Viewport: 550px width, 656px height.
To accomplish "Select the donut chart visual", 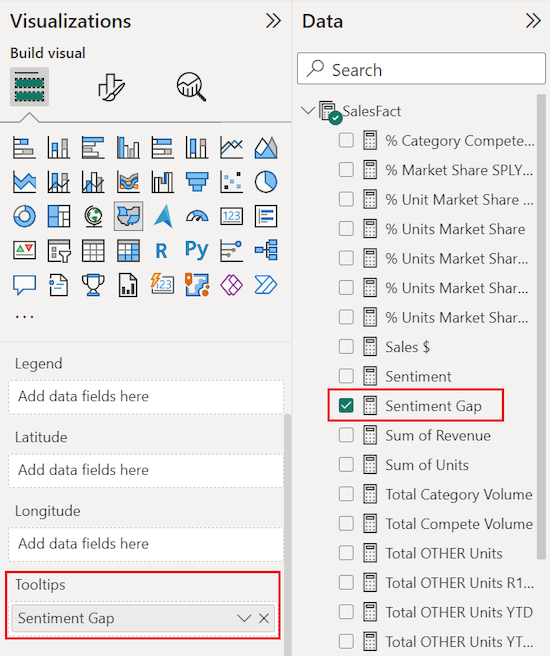I will click(24, 216).
